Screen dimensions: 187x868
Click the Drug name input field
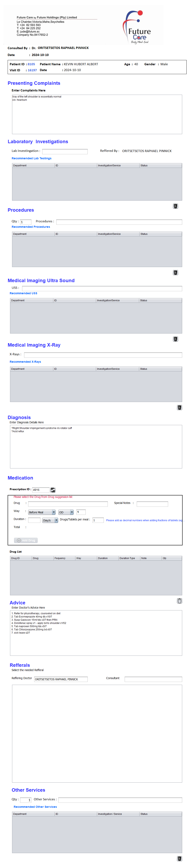[68, 504]
